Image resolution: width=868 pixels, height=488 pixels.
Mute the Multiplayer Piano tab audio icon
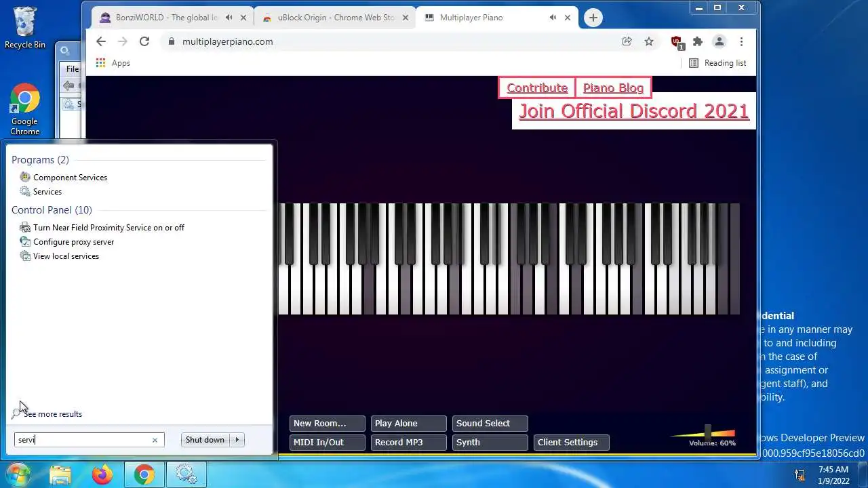pyautogui.click(x=553, y=18)
